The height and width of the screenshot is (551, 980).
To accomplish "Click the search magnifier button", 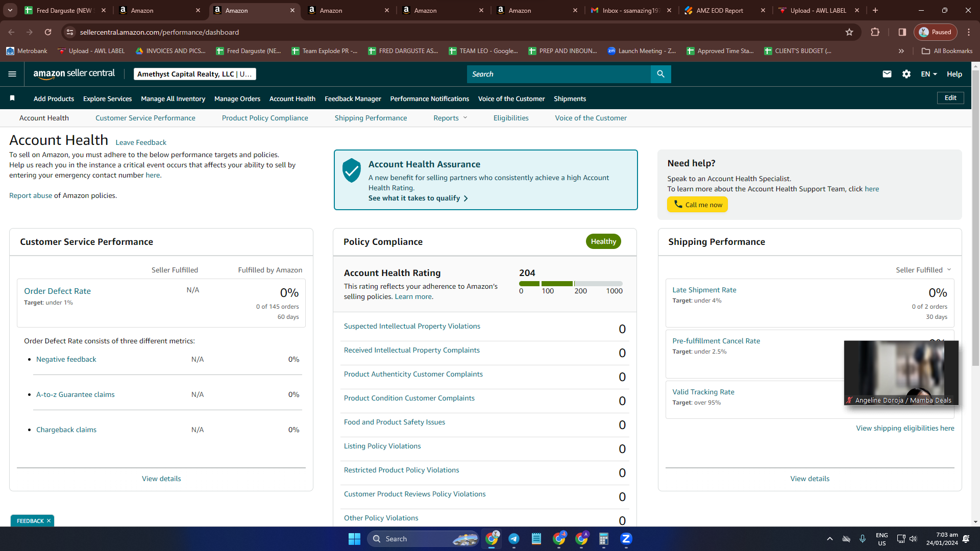I will (660, 74).
